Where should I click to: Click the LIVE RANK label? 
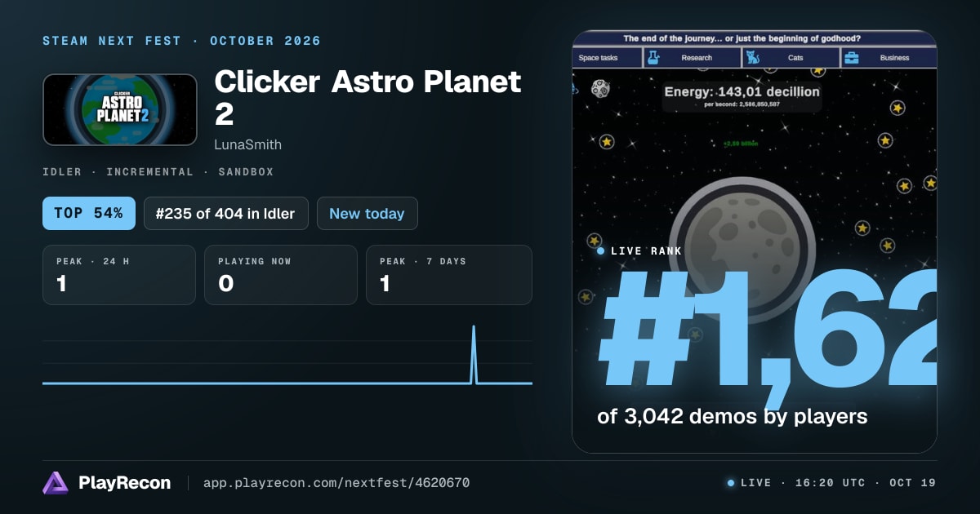pos(647,251)
